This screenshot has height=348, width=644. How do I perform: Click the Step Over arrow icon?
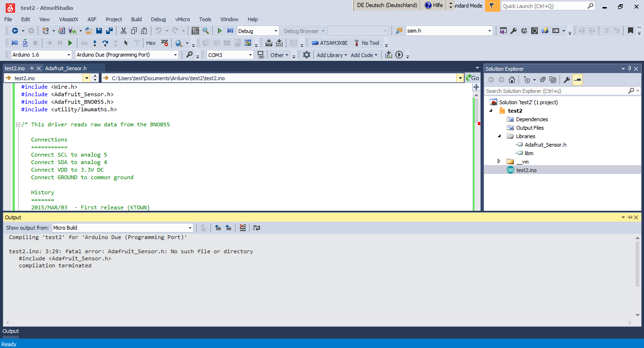[105, 43]
